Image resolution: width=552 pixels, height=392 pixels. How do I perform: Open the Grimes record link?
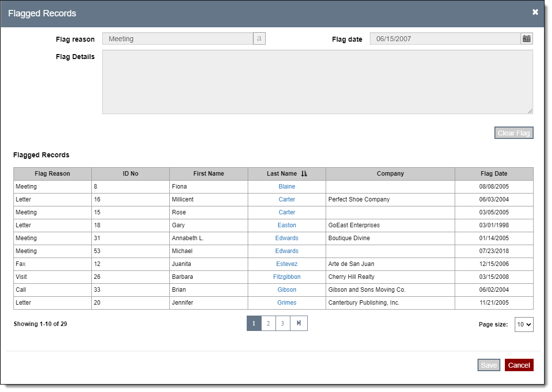287,303
